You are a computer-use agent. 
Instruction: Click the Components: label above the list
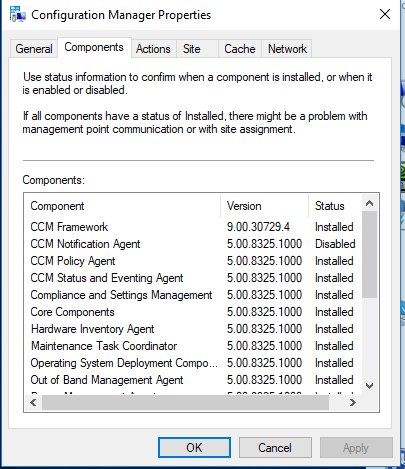pos(54,180)
